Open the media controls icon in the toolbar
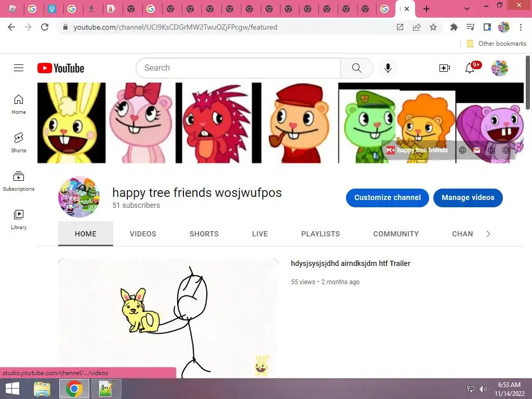 tap(470, 27)
